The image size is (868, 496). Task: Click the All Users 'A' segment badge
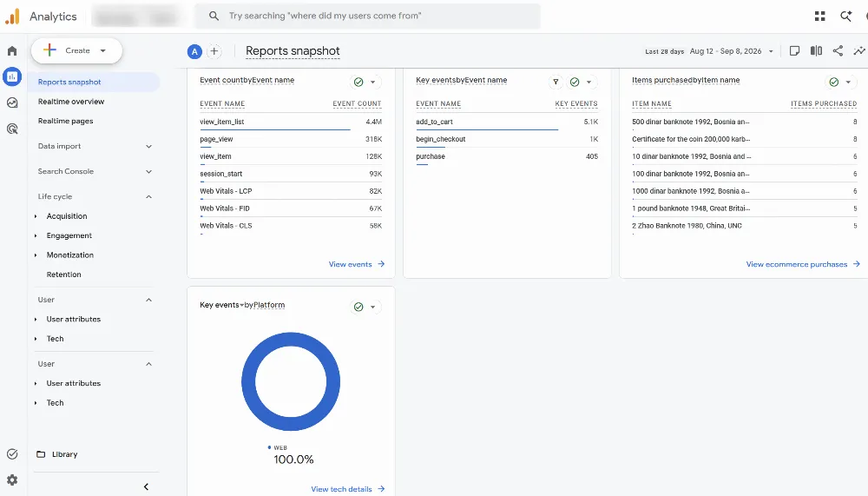tap(194, 51)
